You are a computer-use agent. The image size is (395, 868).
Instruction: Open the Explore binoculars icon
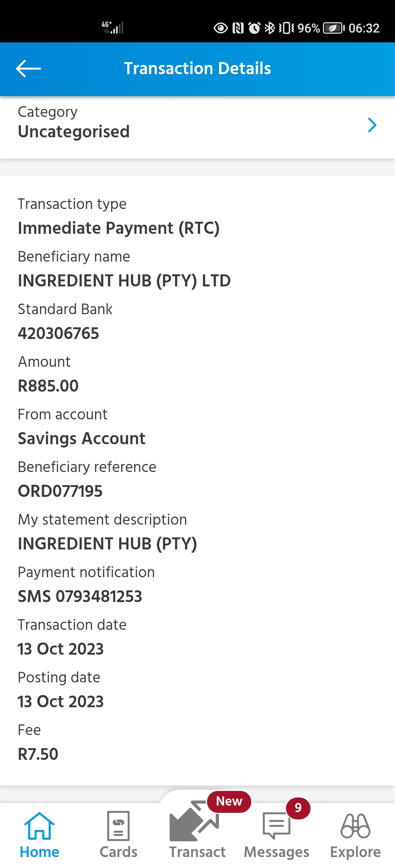pyautogui.click(x=355, y=826)
